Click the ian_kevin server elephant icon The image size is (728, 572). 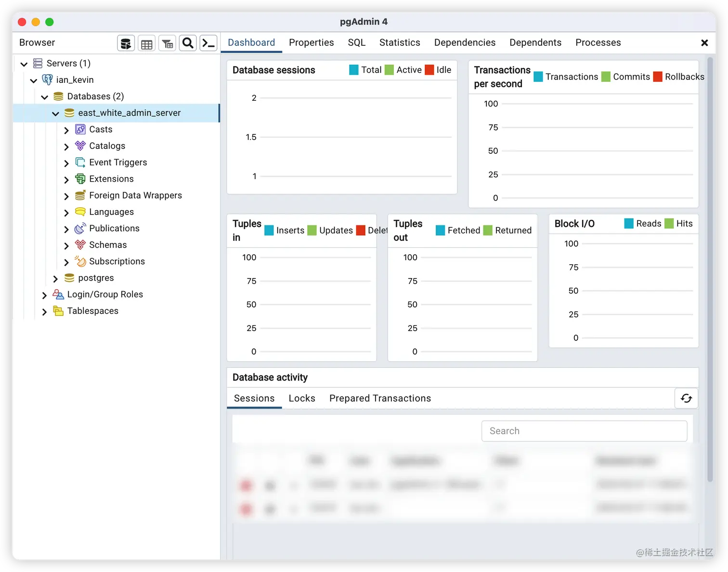(47, 80)
